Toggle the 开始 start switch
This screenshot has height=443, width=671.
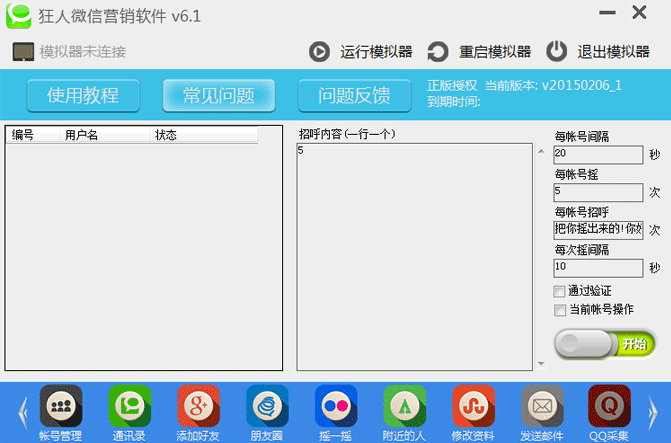605,344
